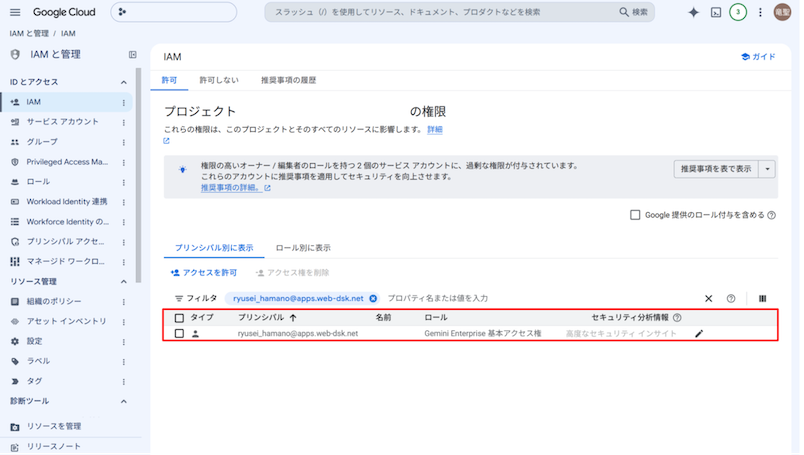Open the 詳細 link under project permissions

tap(435, 130)
